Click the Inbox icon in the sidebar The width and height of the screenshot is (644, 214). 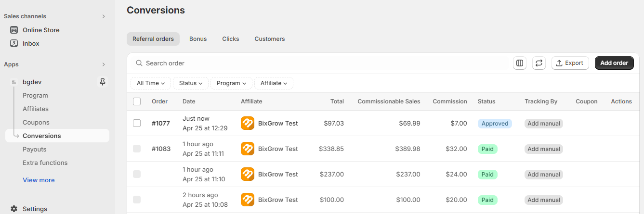point(14,43)
